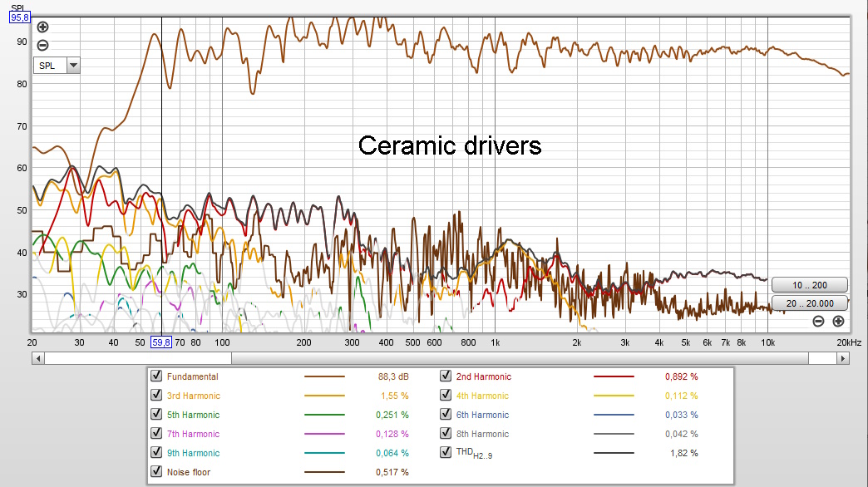Zoom in on the SPL vertical axis

click(x=43, y=27)
